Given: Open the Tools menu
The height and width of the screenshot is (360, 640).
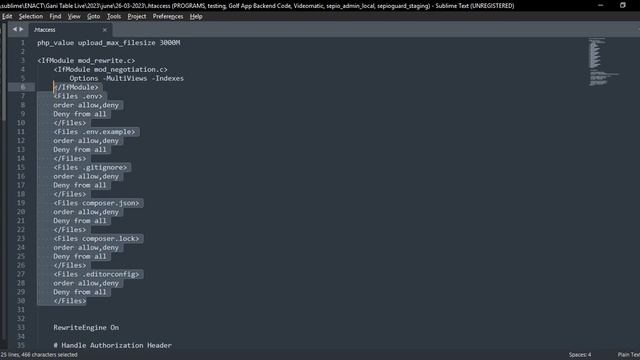Looking at the screenshot, I should [x=114, y=17].
